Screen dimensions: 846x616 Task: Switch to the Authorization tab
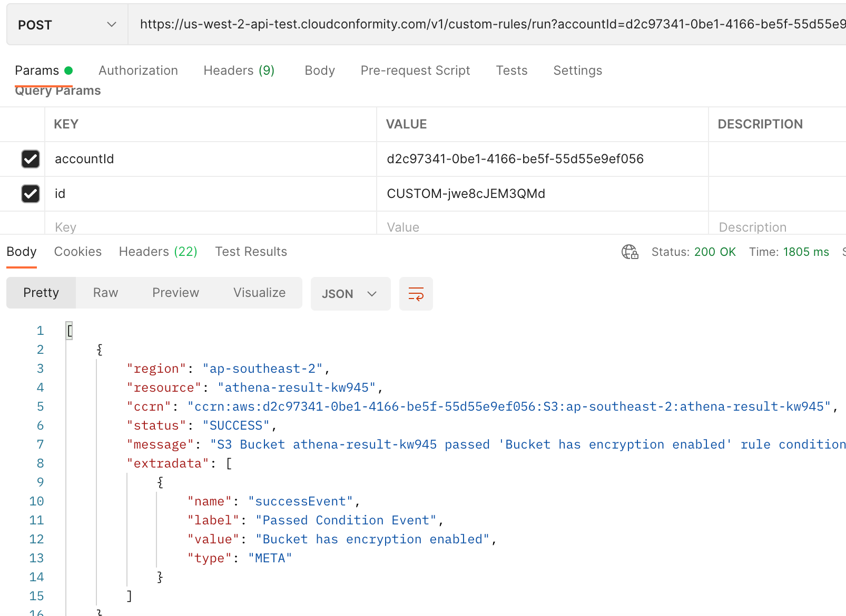click(138, 71)
